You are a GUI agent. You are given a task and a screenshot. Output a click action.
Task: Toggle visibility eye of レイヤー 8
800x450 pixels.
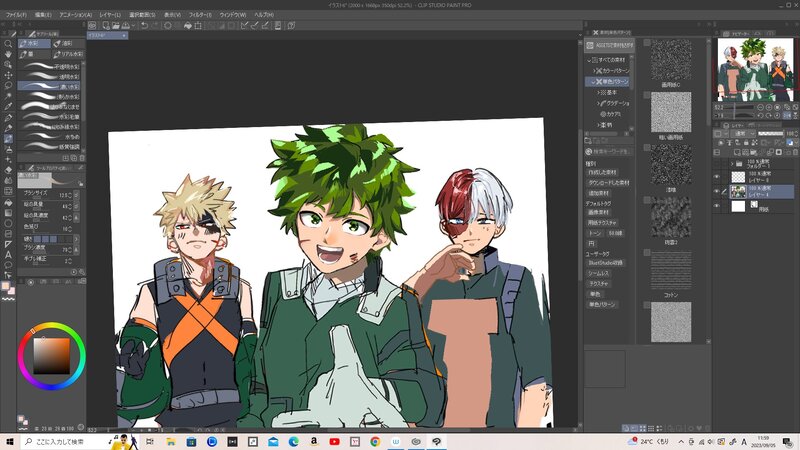point(716,177)
